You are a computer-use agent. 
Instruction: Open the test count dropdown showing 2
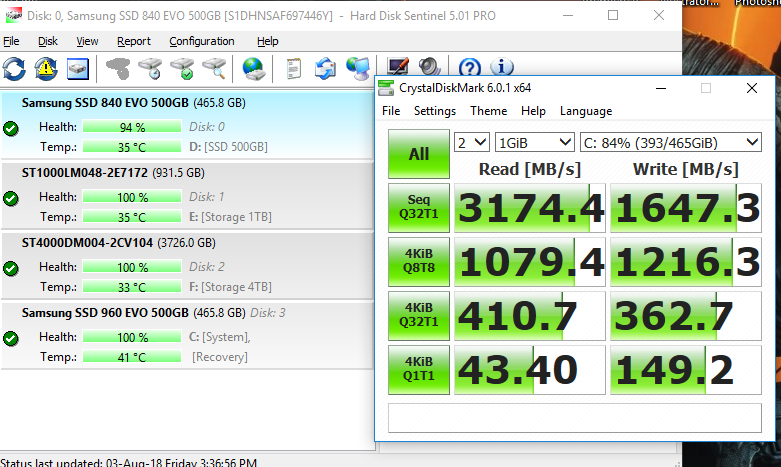pos(472,143)
